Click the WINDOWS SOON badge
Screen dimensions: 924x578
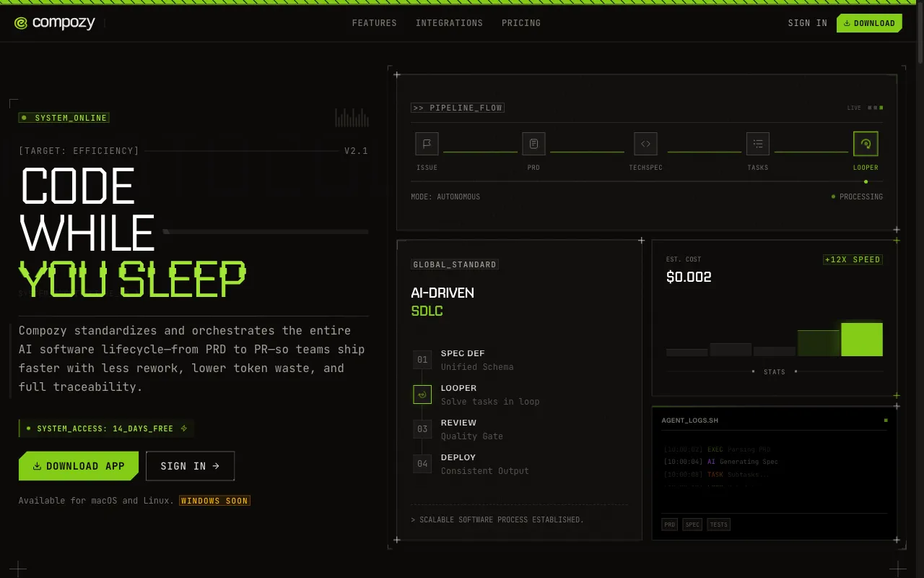(215, 501)
